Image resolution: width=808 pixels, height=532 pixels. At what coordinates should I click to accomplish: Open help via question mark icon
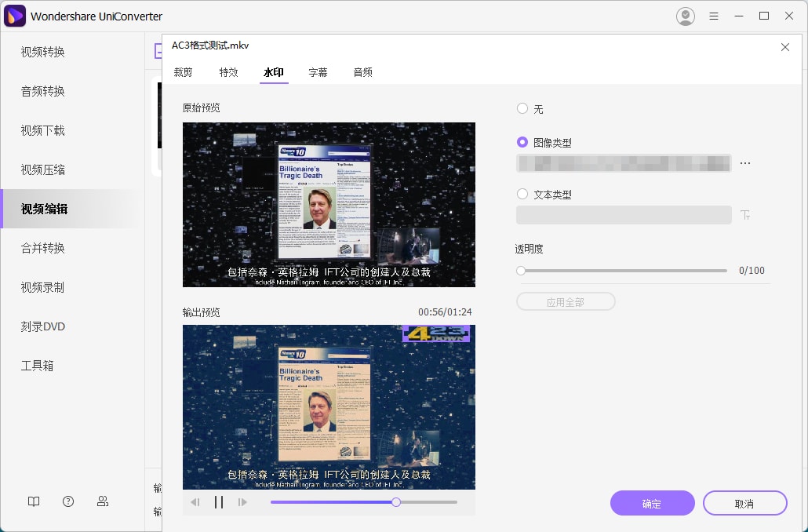point(67,501)
